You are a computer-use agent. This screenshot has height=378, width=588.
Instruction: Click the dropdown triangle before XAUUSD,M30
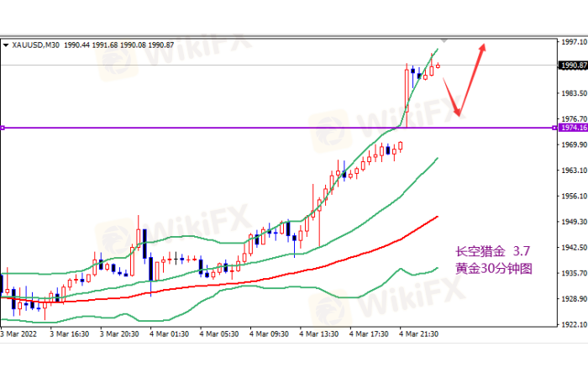pos(6,45)
